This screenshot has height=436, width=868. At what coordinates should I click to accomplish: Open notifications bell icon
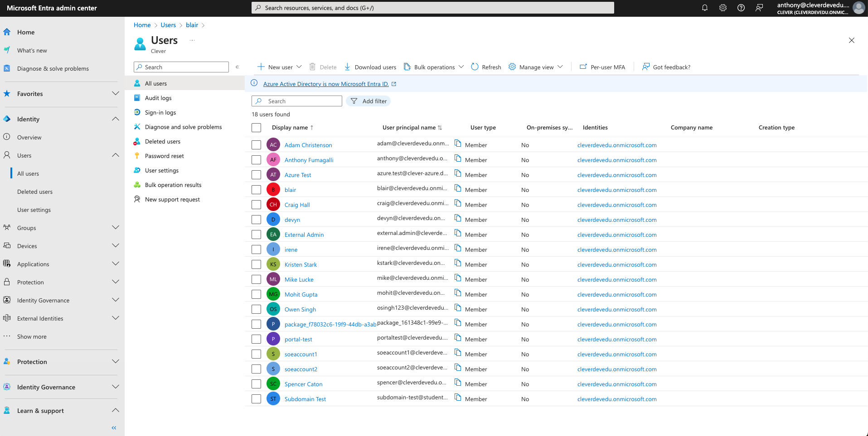coord(705,8)
